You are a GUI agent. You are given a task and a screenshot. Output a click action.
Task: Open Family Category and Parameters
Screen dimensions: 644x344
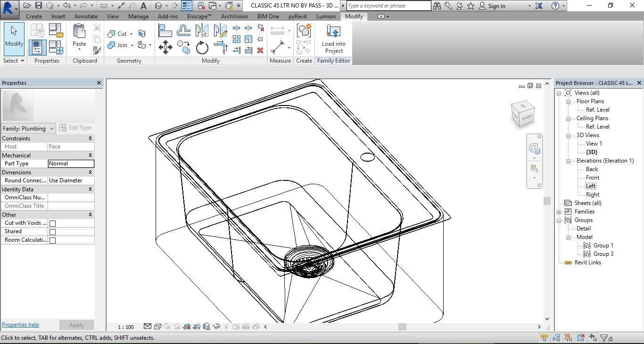[x=56, y=30]
